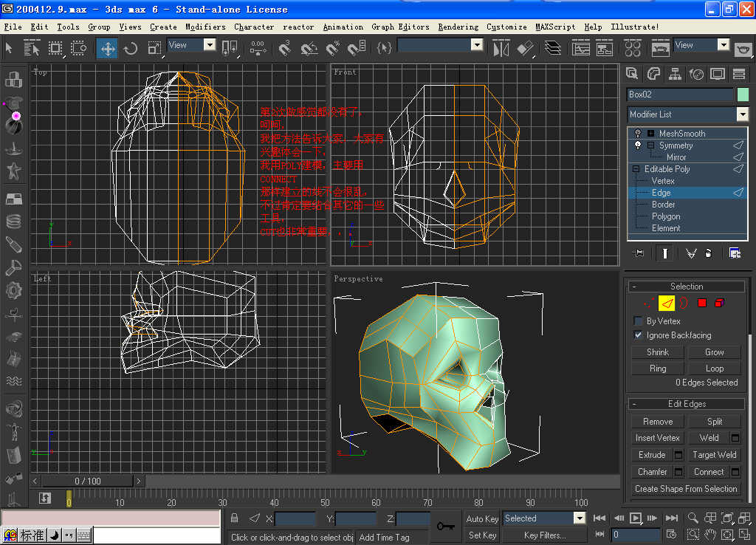756x545 pixels.
Task: Open Named Selection Sets dropdown
Action: tap(477, 45)
